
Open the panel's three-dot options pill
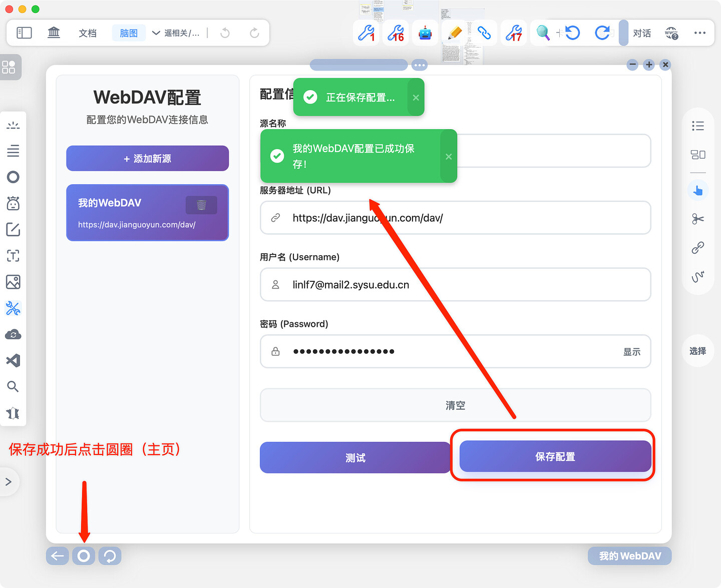(x=420, y=65)
